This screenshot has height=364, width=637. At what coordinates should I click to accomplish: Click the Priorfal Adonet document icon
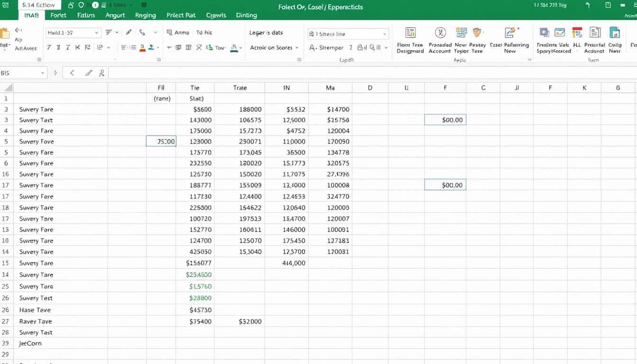[x=595, y=33]
